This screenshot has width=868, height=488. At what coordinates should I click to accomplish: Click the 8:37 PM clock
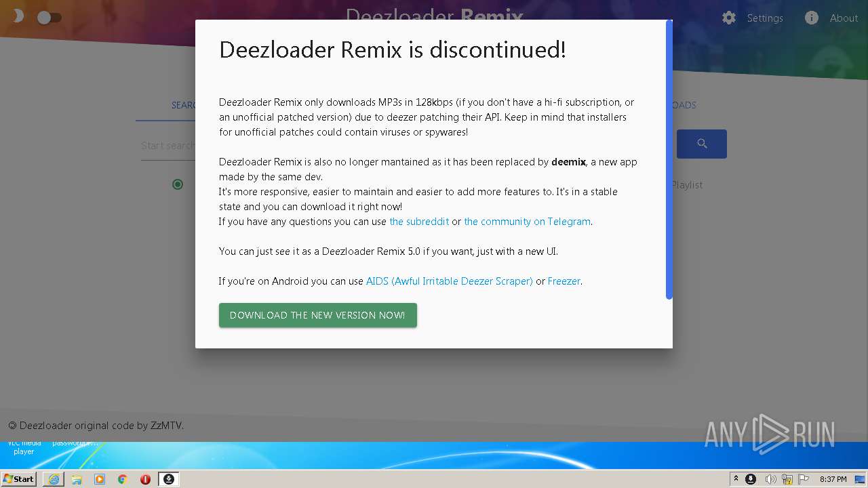click(833, 479)
